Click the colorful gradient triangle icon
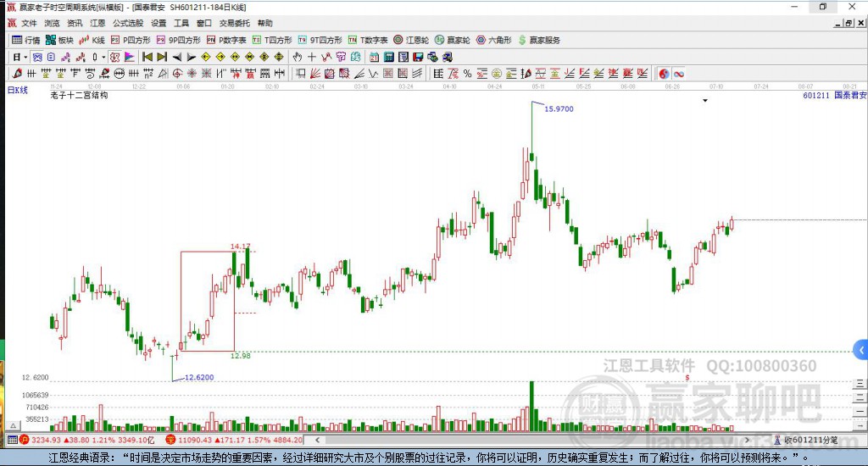868x466 pixels. [129, 57]
